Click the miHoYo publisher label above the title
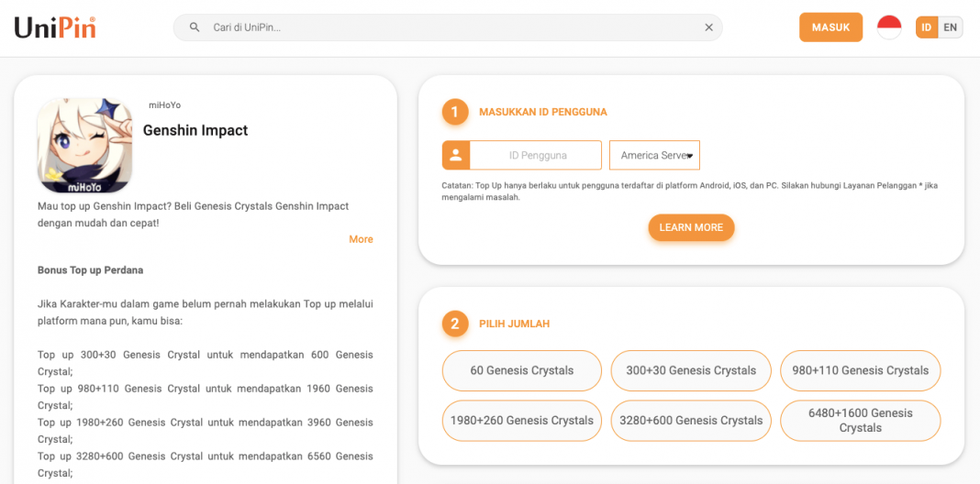The height and width of the screenshot is (484, 980). (164, 105)
